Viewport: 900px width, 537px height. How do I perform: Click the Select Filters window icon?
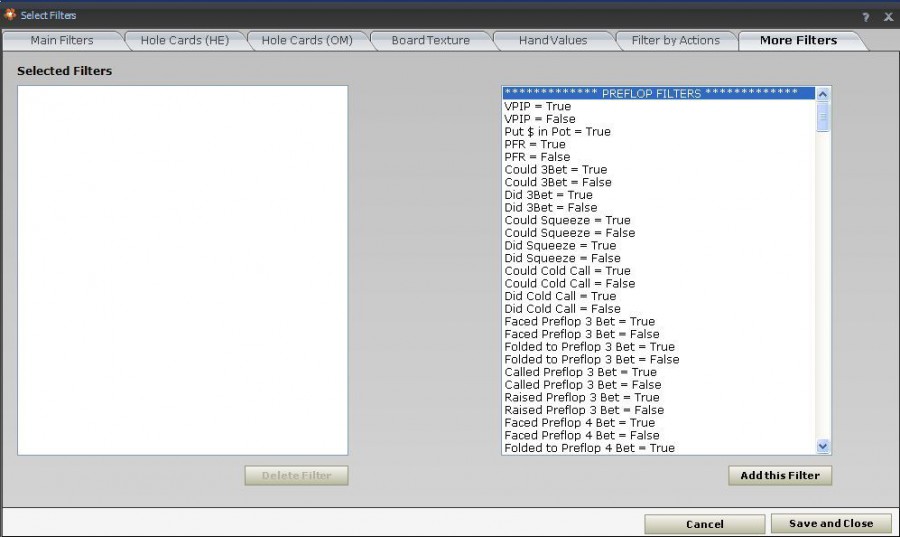(x=11, y=15)
